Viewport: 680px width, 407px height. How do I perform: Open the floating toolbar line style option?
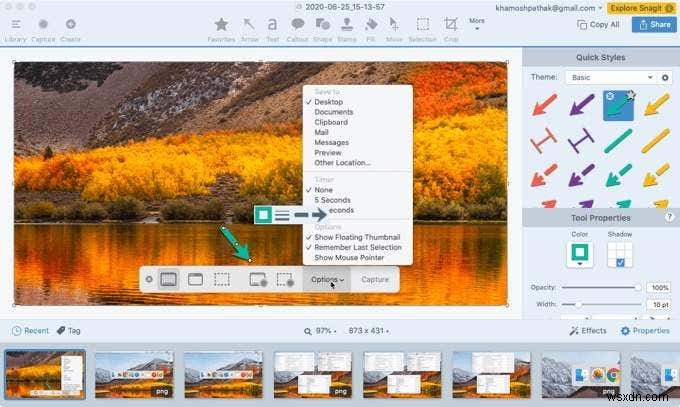click(x=282, y=215)
